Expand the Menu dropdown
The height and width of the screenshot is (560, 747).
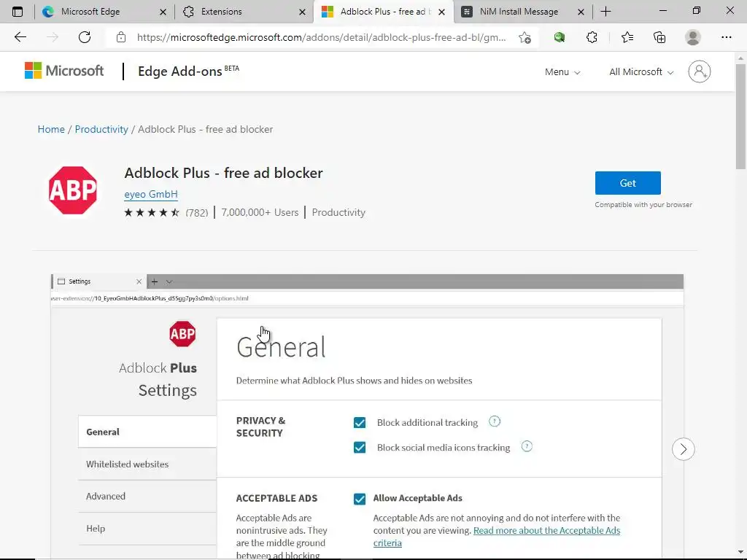(562, 72)
